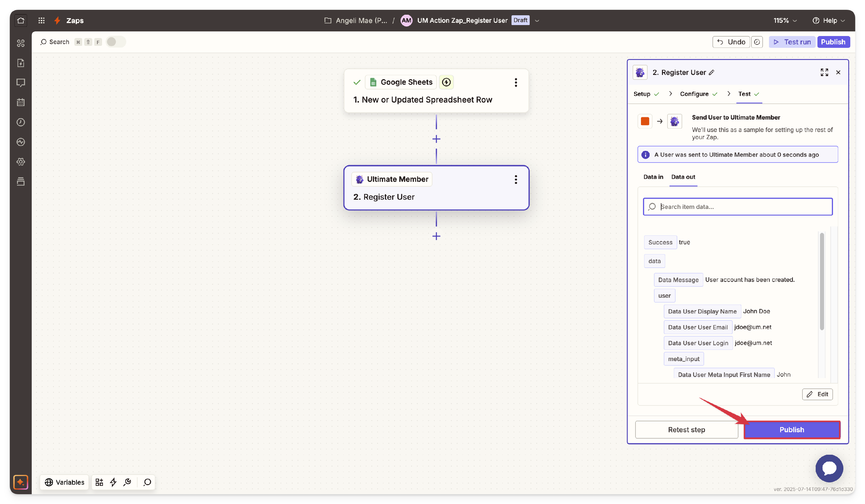Close the Register User panel
The width and height of the screenshot is (865, 504).
[x=838, y=72]
